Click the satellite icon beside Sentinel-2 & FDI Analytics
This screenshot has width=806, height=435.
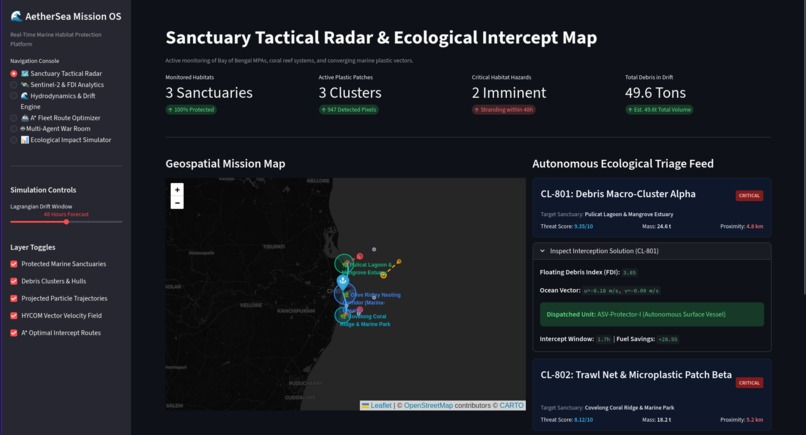pyautogui.click(x=25, y=85)
